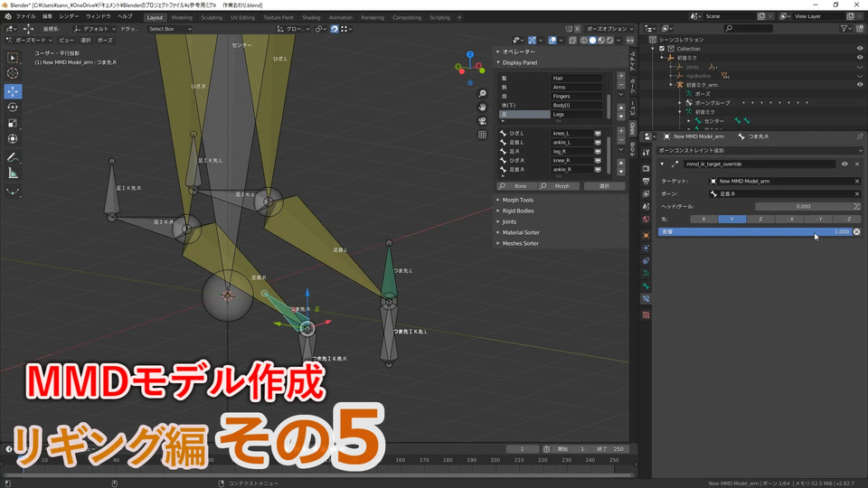This screenshot has height=488, width=868.
Task: Select the Breakdowner pose tool
Action: coord(13,192)
